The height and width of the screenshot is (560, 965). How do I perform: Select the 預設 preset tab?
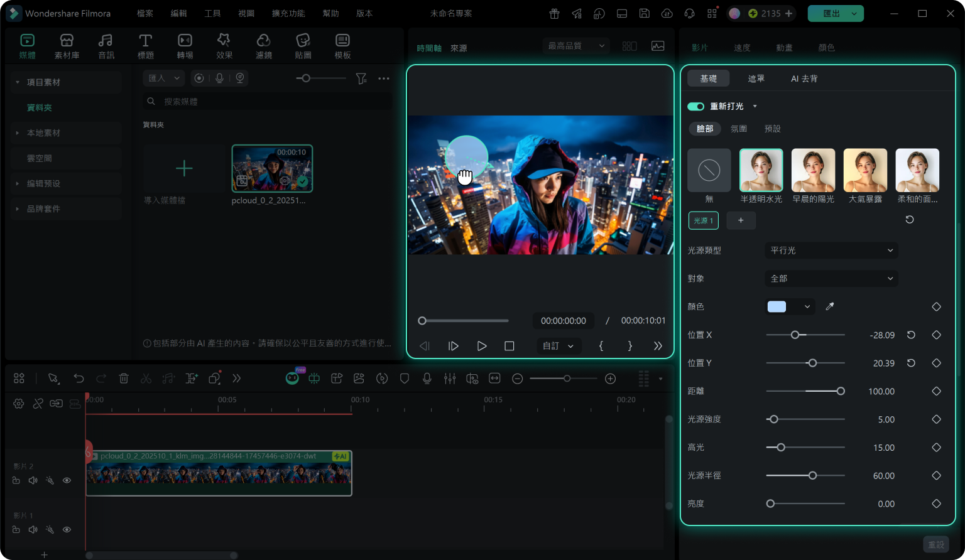pos(772,129)
